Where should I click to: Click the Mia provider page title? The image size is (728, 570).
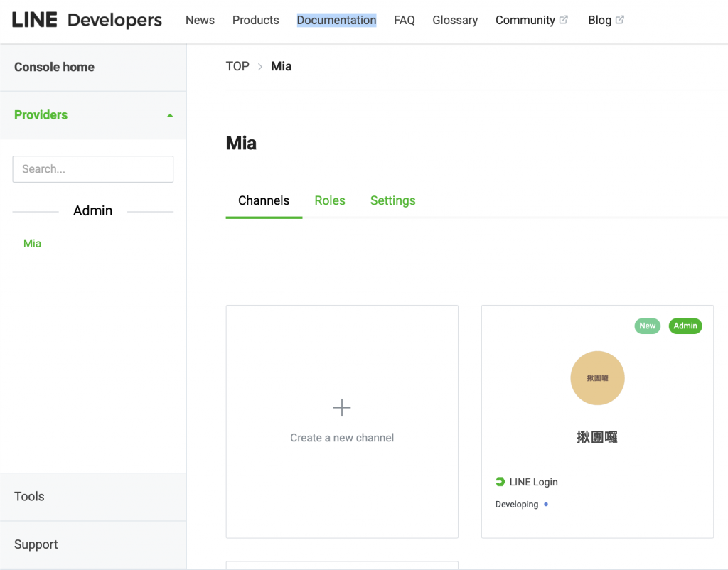point(241,143)
